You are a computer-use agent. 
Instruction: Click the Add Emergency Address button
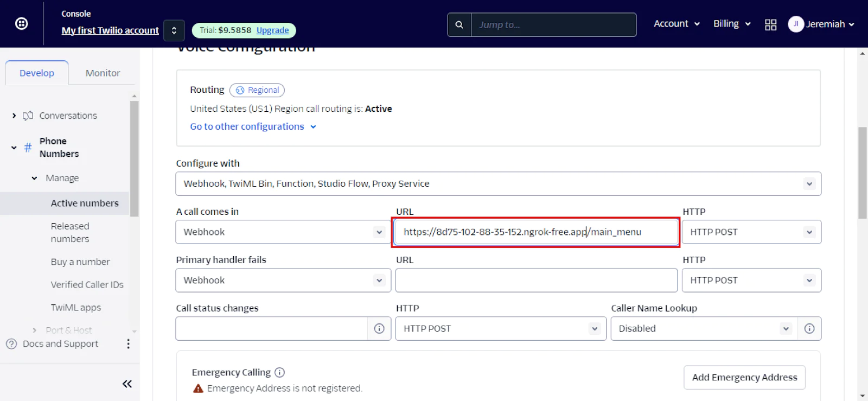coord(744,377)
